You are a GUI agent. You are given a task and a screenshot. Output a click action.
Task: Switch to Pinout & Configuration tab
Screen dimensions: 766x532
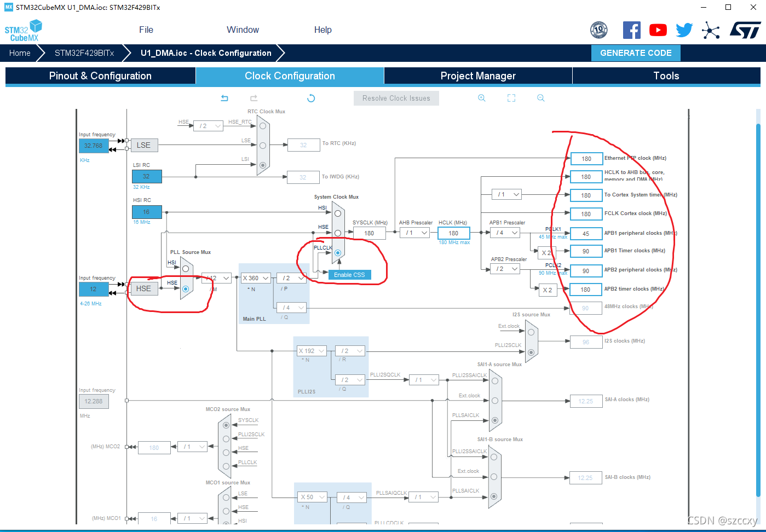[x=101, y=76]
